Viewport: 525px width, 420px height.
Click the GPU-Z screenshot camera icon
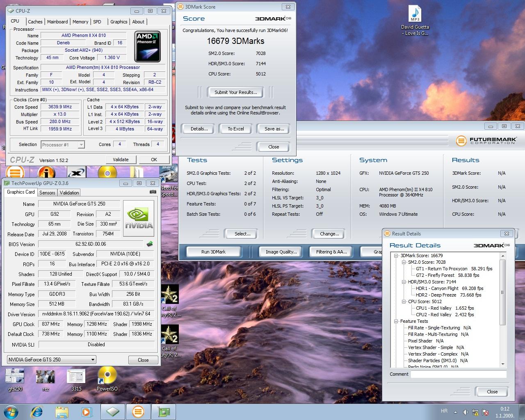153,192
